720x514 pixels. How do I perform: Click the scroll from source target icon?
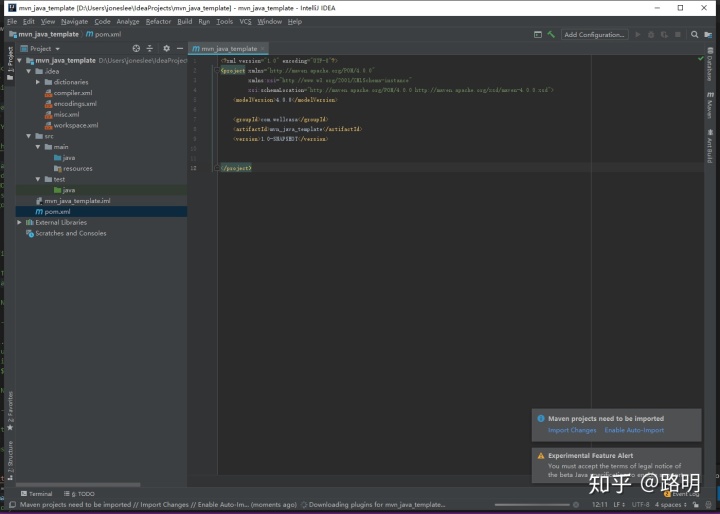pyautogui.click(x=136, y=48)
